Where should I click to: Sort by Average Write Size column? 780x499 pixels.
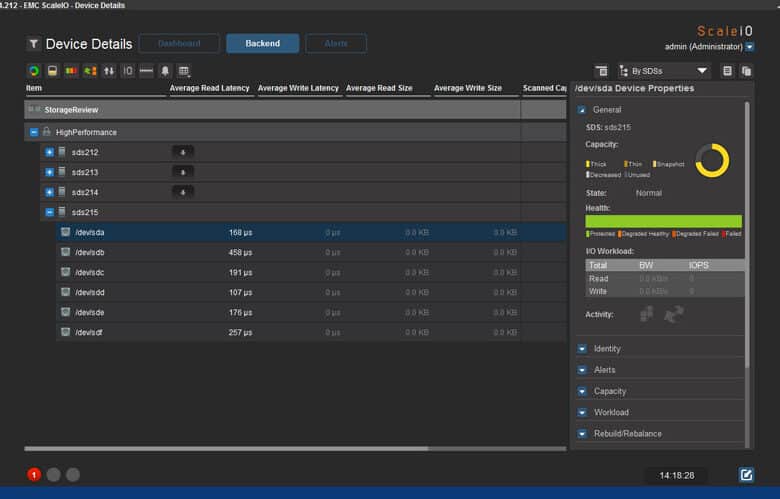[x=468, y=88]
